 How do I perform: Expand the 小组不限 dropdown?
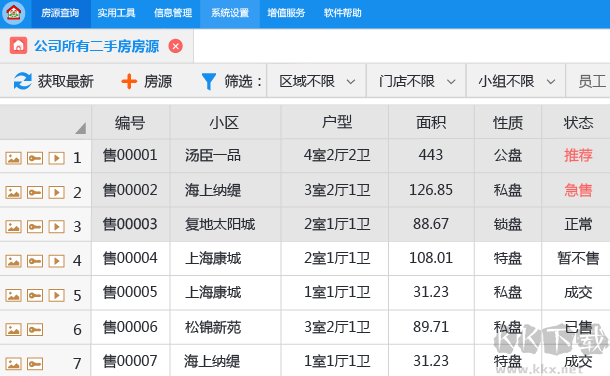point(515,81)
